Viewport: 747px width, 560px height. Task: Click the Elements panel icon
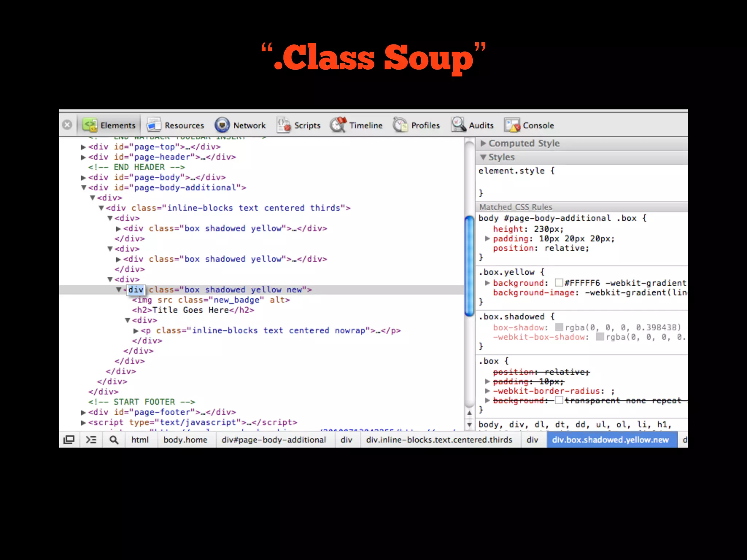click(90, 125)
